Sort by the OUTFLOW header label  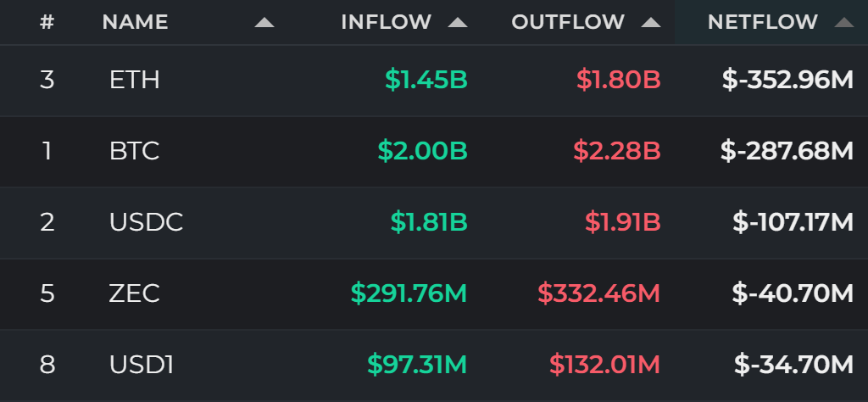[x=568, y=22]
